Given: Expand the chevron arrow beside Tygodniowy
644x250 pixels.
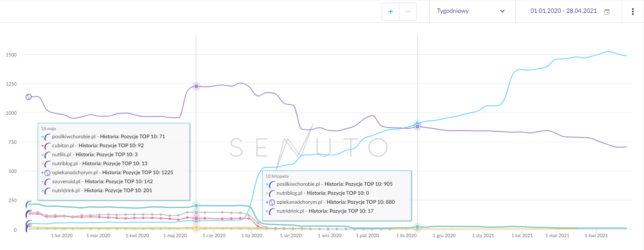Looking at the screenshot, I should click(x=502, y=11).
